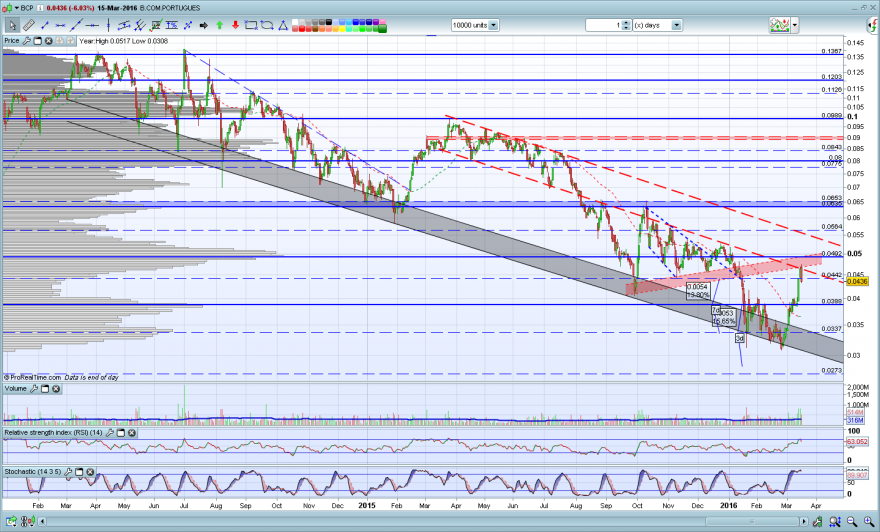
Task: Click the Price panel label
Action: (12, 41)
